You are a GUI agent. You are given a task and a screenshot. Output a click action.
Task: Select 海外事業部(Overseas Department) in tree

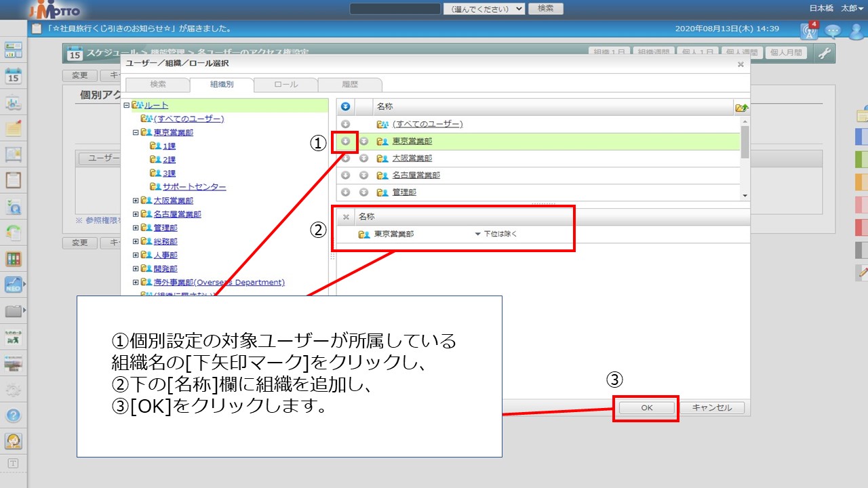[x=219, y=282]
